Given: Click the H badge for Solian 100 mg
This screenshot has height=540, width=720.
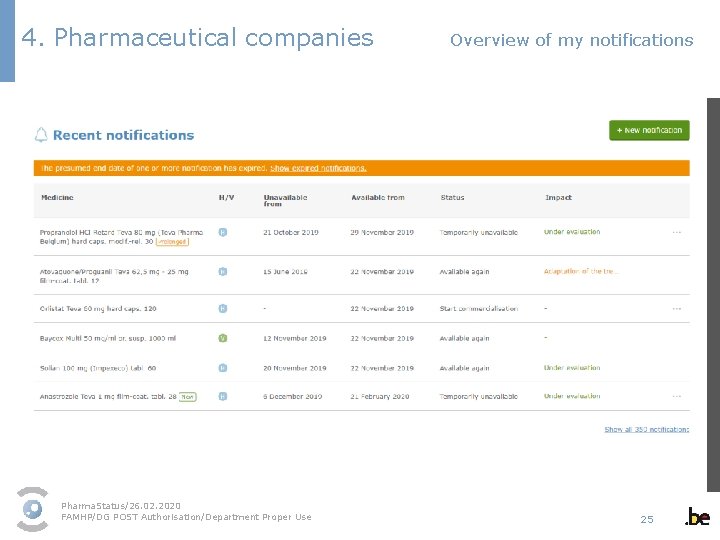Looking at the screenshot, I should point(222,368).
